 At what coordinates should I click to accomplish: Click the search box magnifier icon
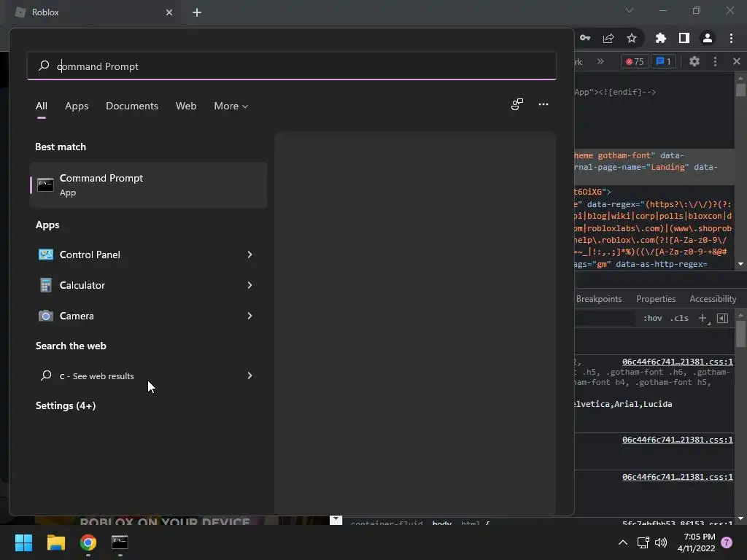[x=44, y=66]
